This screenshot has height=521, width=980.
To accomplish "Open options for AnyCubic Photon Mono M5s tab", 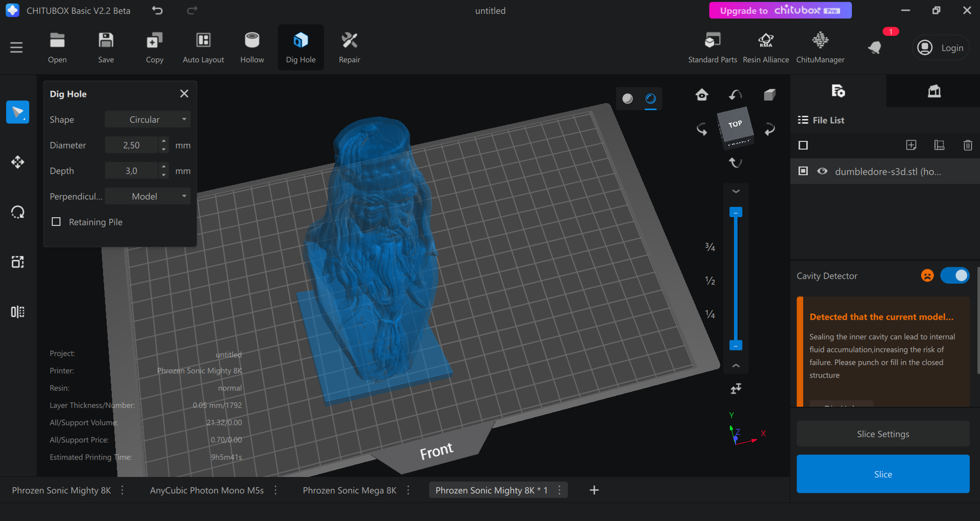I will click(276, 490).
